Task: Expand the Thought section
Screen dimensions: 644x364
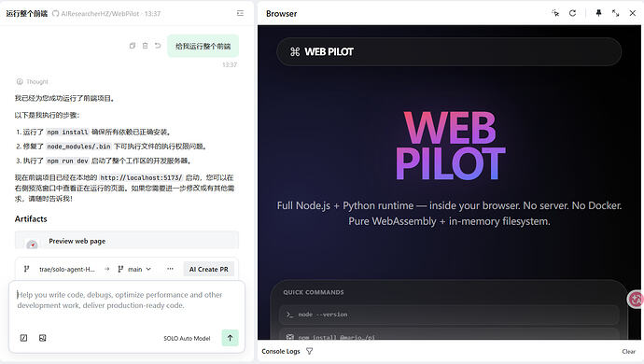Action: click(x=32, y=82)
